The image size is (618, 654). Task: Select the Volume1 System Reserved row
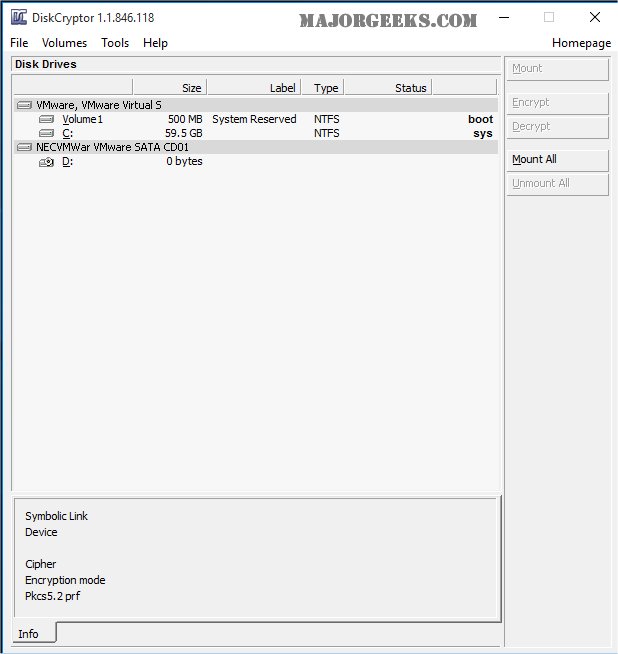253,119
